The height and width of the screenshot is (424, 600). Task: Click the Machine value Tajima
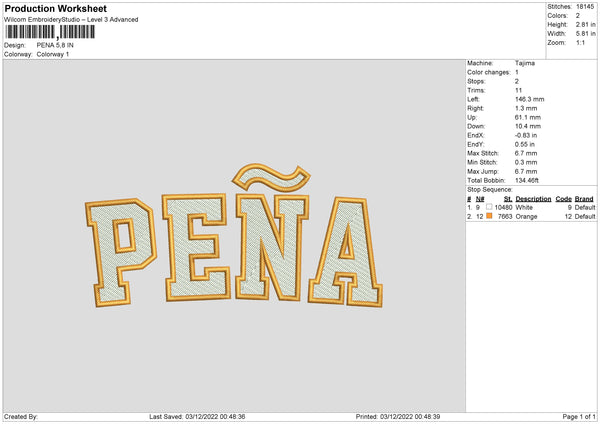(524, 63)
